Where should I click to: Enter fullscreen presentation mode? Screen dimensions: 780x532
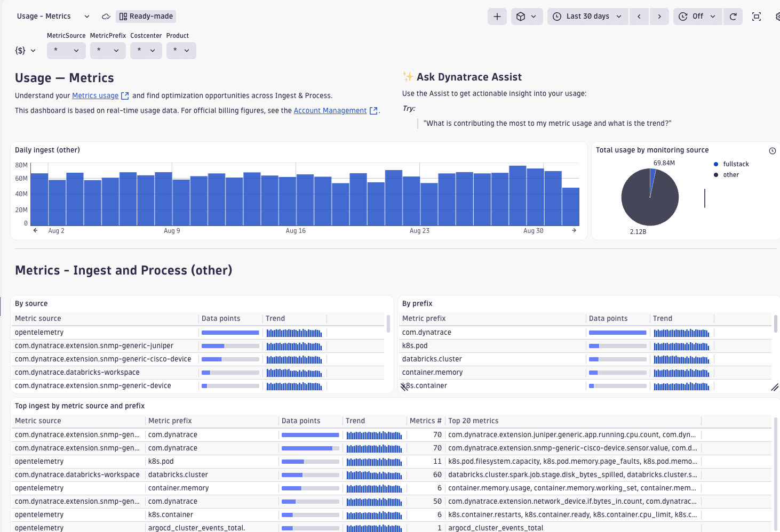click(x=757, y=17)
